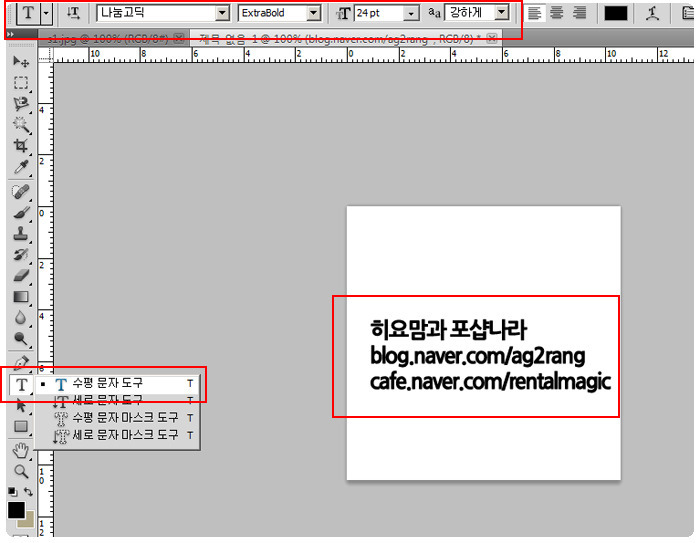Select the Move tool
This screenshot has width=700, height=543.
pos(21,62)
